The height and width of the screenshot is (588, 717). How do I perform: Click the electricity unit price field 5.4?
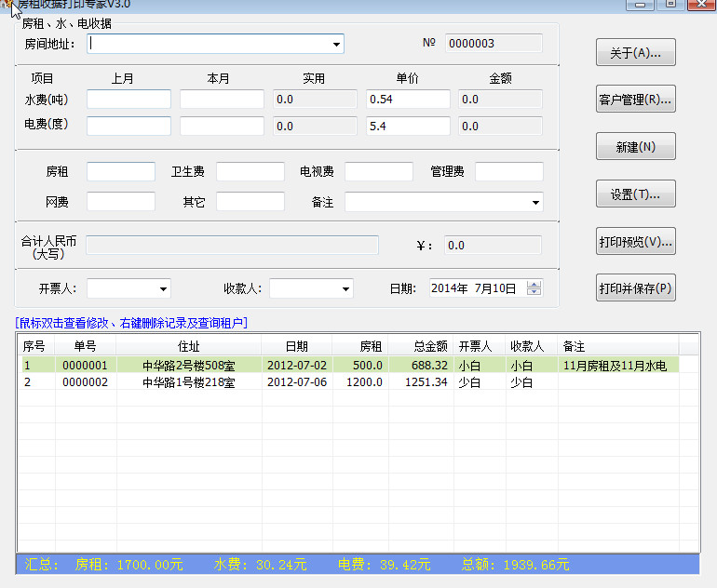point(408,127)
